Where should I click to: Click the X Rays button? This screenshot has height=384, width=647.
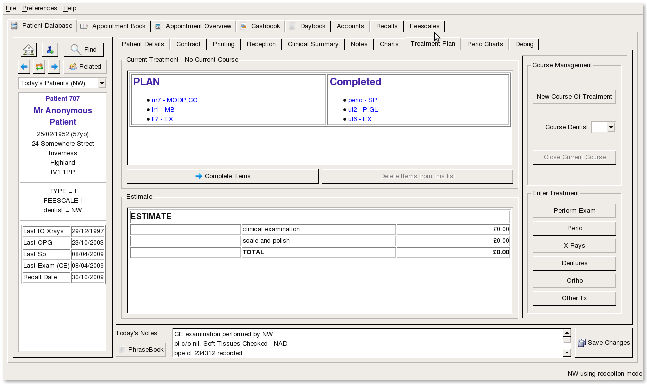pyautogui.click(x=574, y=245)
